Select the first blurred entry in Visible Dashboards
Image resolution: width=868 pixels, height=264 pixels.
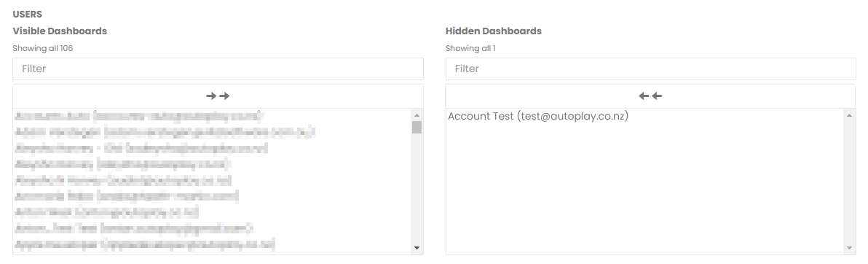coord(138,117)
